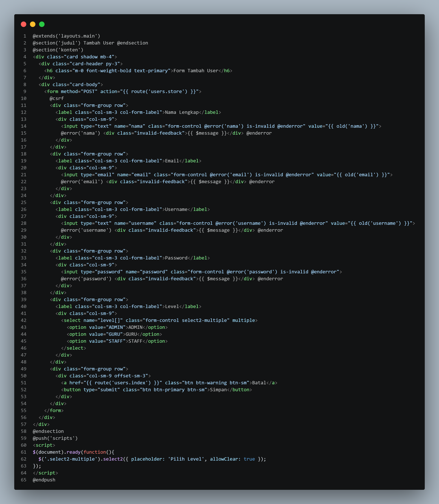This screenshot has width=439, height=504.
Task: Click the green maximize window dot
Action: 42,24
